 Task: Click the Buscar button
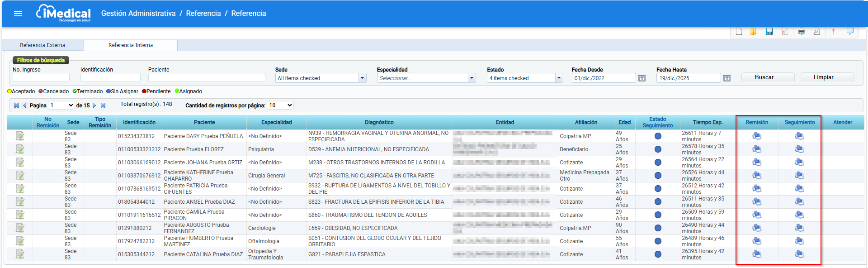click(768, 77)
